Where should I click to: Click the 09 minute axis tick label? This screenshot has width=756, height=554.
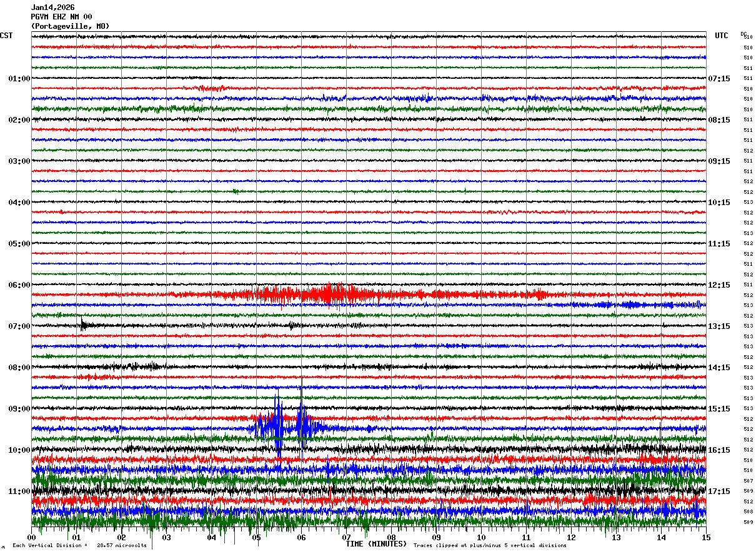[x=437, y=538]
